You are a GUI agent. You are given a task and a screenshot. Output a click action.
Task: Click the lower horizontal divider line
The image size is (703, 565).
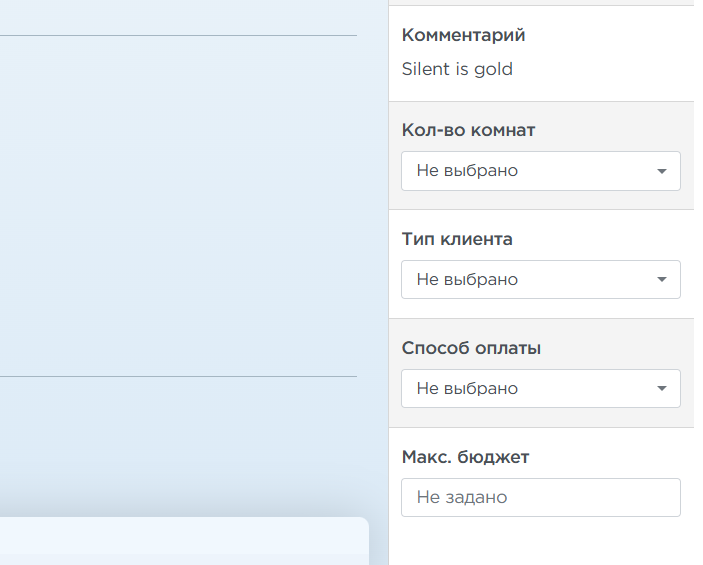178,377
